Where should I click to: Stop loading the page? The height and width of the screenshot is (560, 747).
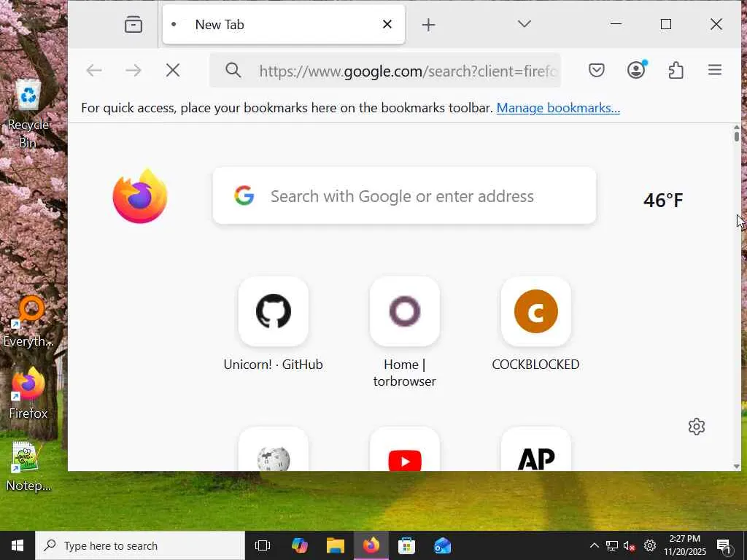[173, 71]
